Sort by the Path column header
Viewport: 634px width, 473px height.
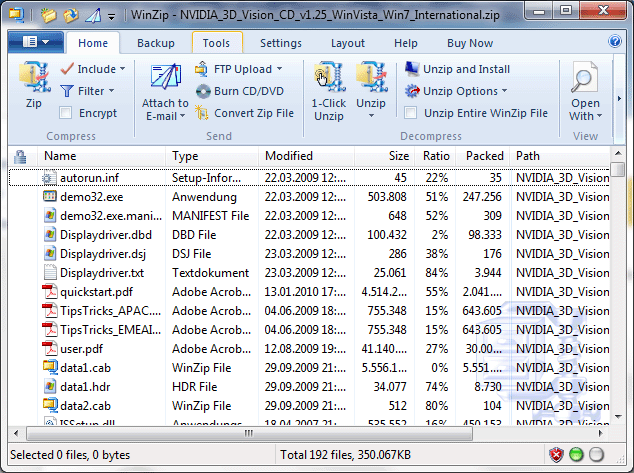point(560,156)
